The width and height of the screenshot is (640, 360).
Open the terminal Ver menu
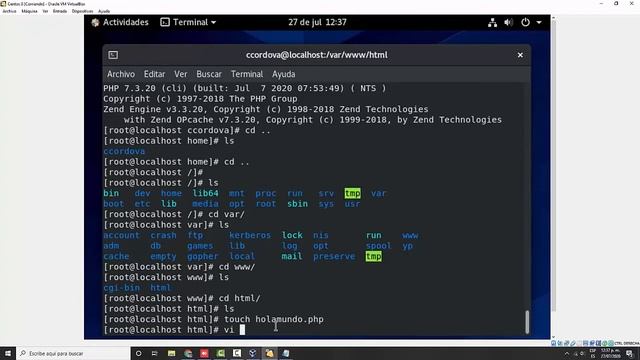(180, 74)
